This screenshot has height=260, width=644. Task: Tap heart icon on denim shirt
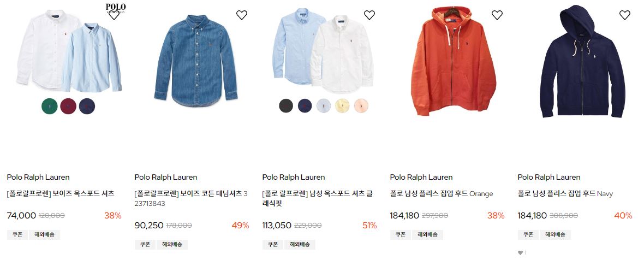(241, 15)
